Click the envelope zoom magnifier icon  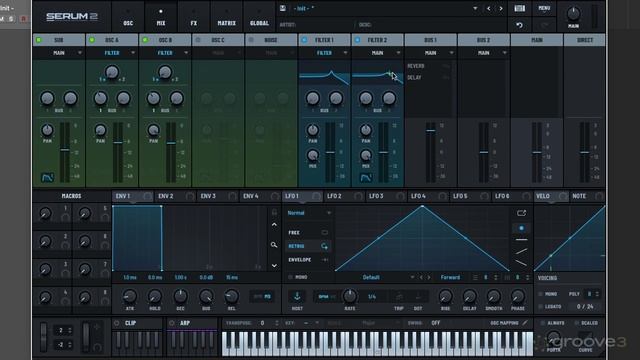point(274,245)
